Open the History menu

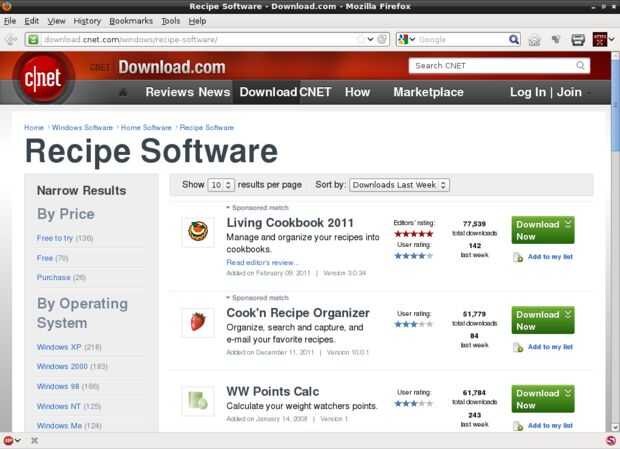(x=87, y=21)
